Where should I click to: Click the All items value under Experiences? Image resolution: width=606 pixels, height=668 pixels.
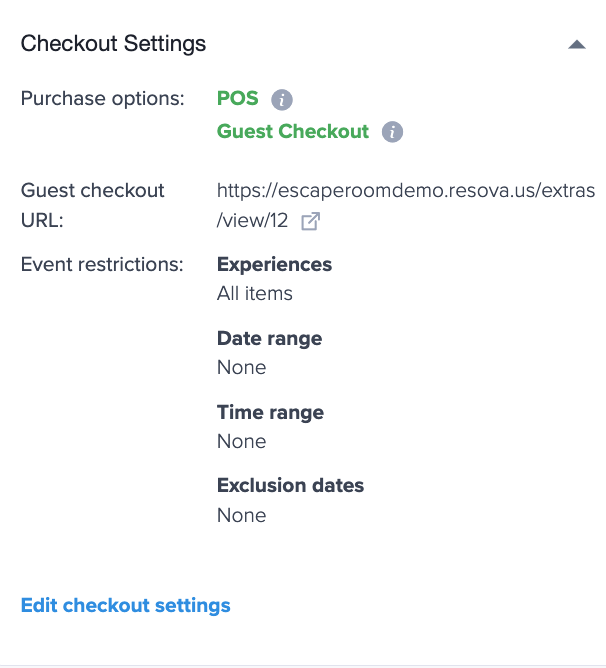coord(254,294)
